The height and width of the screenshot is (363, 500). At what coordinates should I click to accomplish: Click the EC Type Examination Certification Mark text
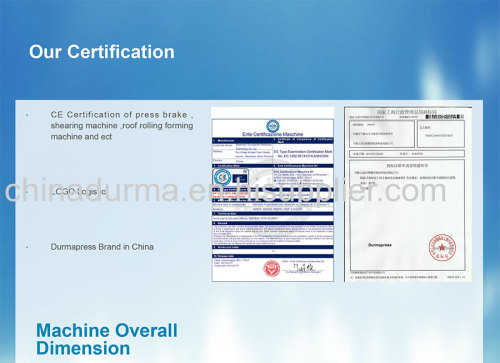[303, 152]
